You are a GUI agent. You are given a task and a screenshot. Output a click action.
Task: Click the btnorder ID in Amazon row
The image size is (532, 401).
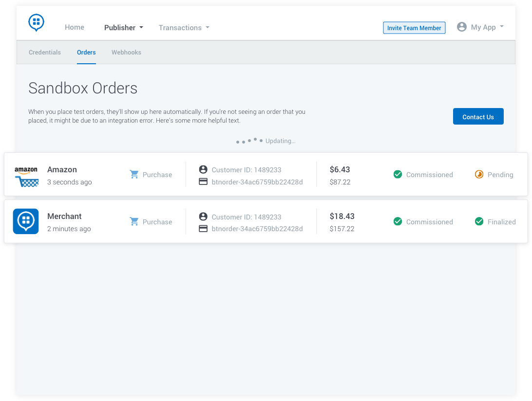pos(257,182)
